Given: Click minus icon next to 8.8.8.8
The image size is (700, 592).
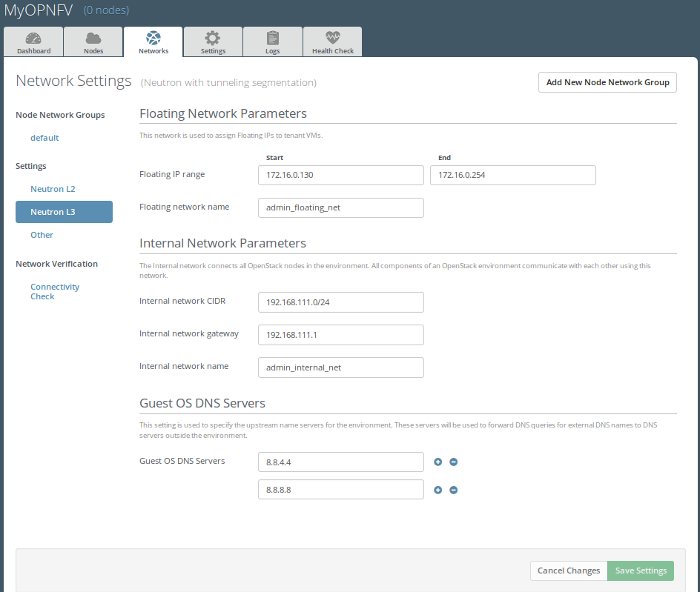Looking at the screenshot, I should [x=454, y=490].
